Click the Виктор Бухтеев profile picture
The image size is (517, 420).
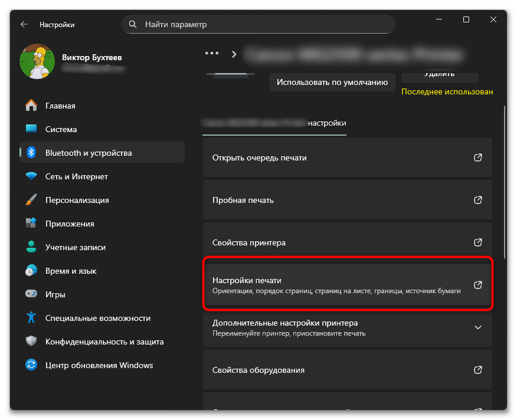click(x=37, y=62)
